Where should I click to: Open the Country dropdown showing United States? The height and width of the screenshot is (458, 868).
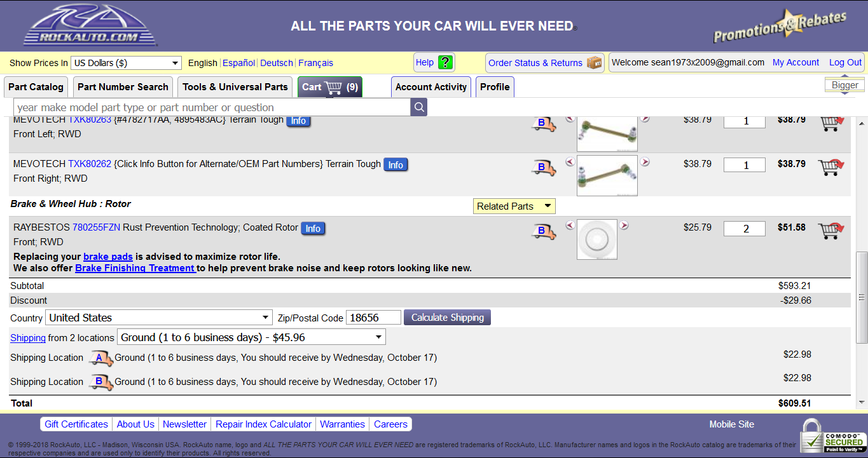[159, 318]
